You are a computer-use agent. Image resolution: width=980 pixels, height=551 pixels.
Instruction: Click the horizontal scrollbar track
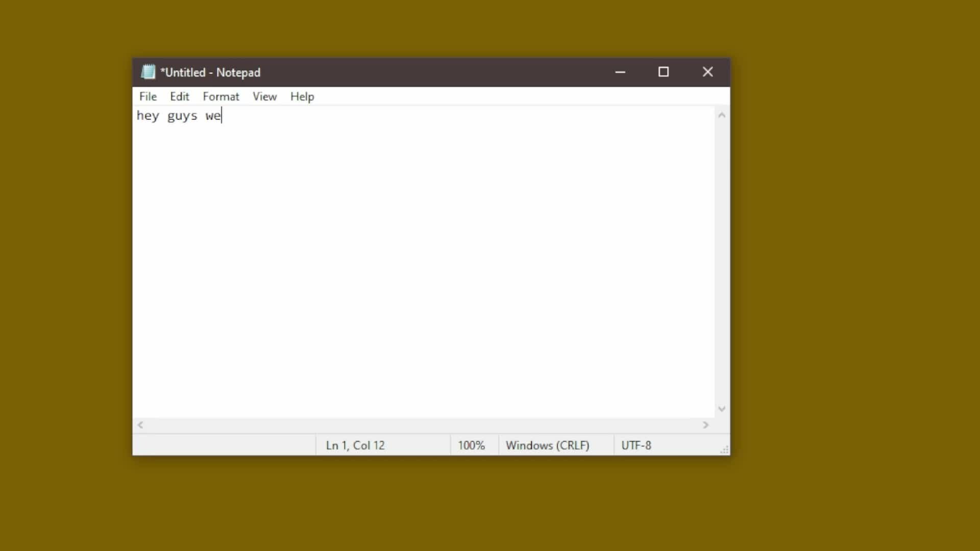tap(423, 425)
